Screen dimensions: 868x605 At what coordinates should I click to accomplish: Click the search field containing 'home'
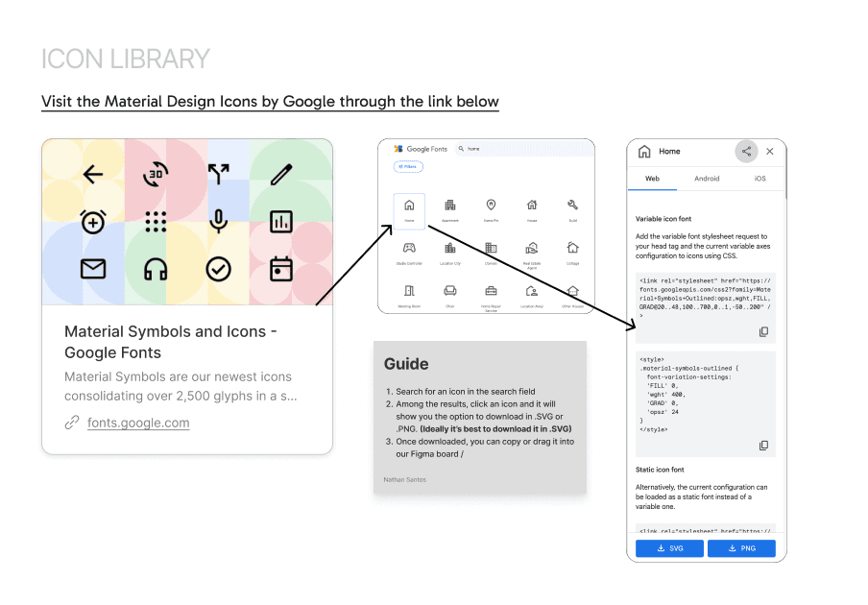point(521,148)
